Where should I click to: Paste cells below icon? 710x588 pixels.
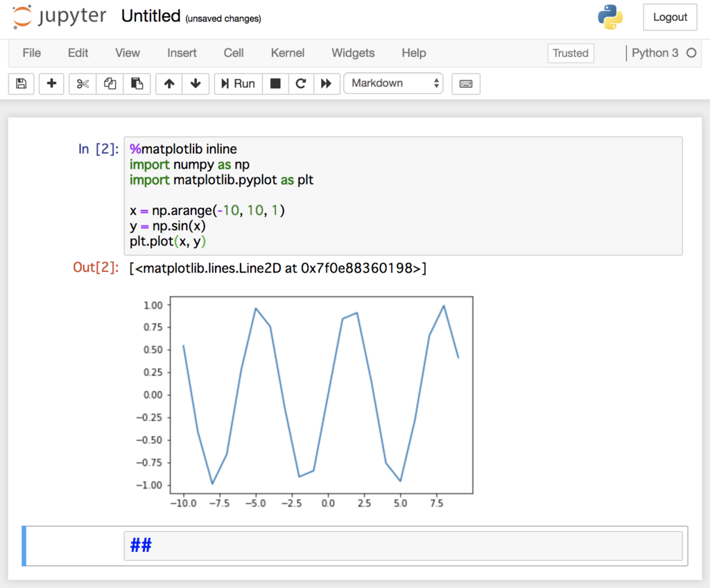click(137, 84)
